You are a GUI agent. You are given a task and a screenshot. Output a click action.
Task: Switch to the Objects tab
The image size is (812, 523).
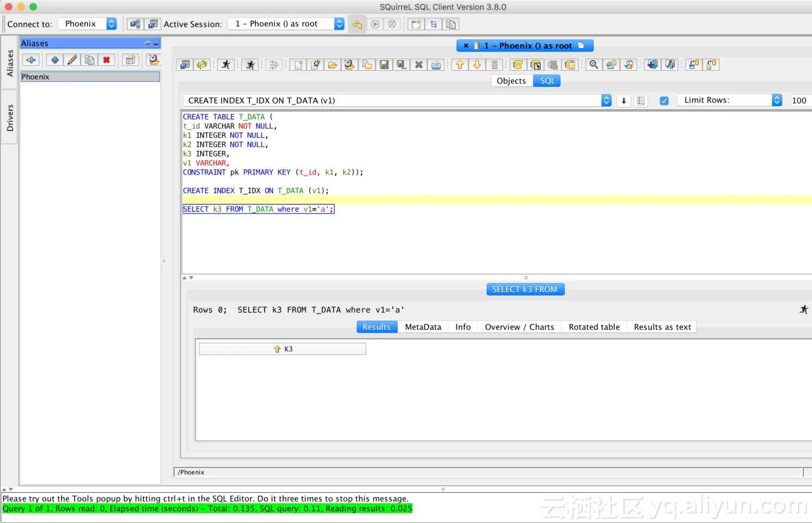click(511, 81)
